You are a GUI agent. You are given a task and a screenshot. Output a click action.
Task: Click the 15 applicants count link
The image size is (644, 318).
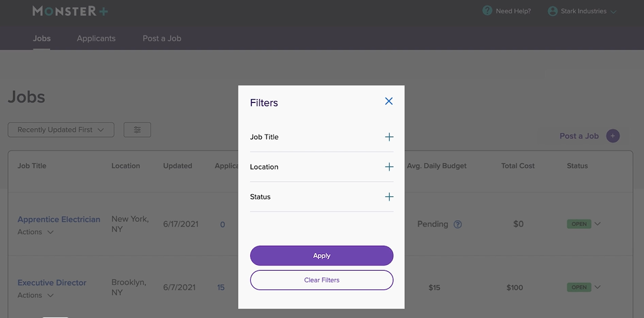(x=220, y=287)
